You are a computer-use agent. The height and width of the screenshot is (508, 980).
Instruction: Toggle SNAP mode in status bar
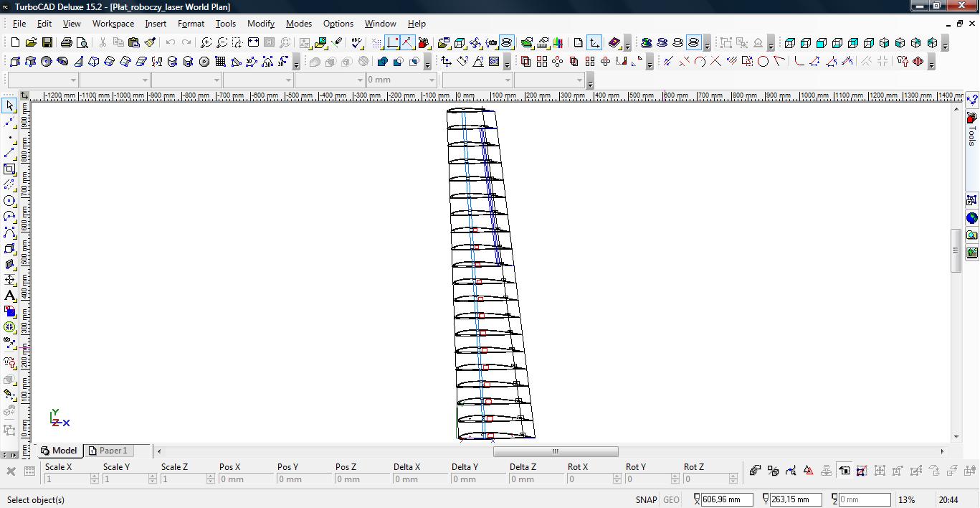pos(645,500)
